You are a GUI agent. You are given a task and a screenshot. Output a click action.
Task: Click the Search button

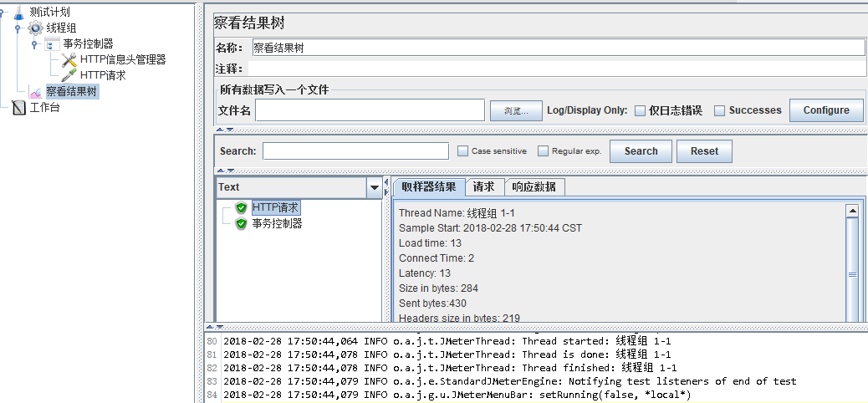pos(641,151)
